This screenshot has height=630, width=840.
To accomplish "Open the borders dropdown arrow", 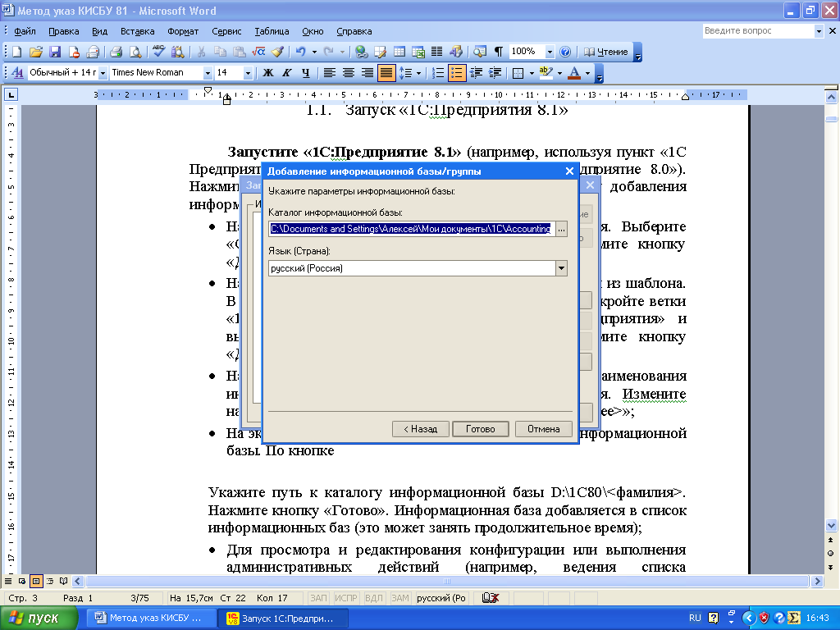I will (x=532, y=72).
